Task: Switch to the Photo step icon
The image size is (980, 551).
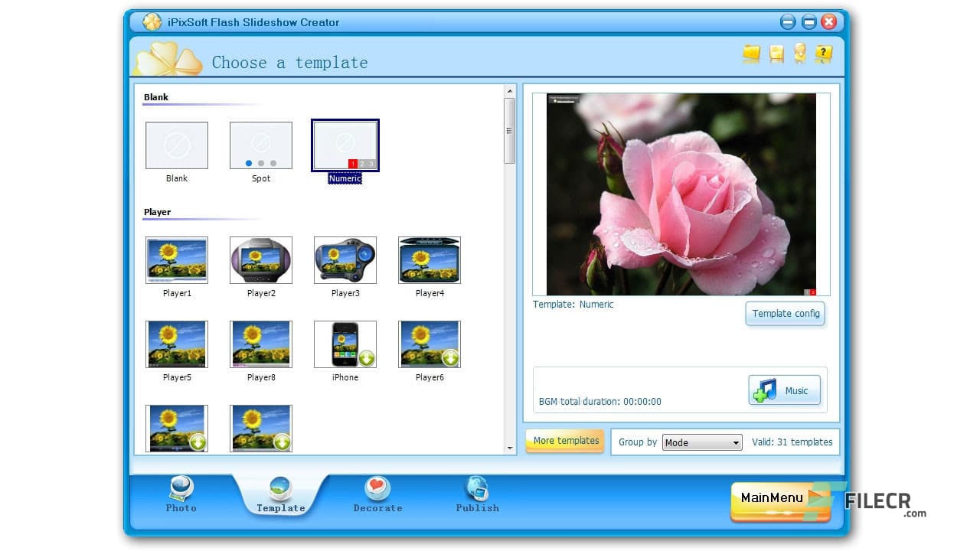Action: 181,494
